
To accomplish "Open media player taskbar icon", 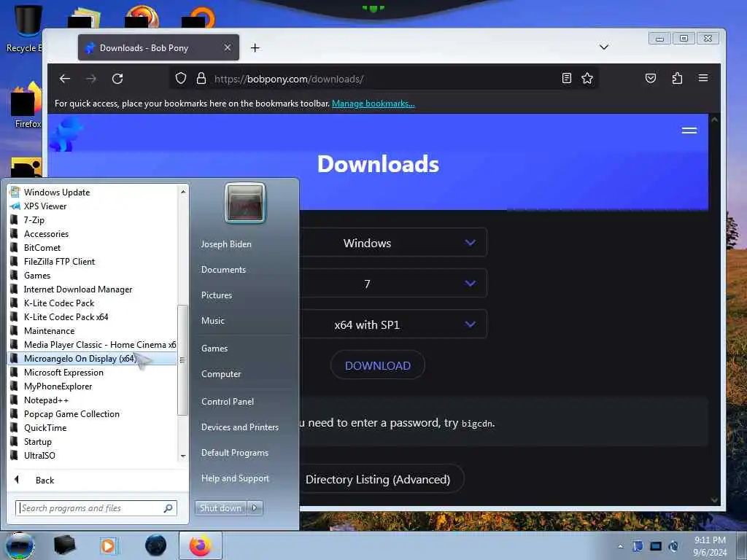I will click(x=109, y=545).
